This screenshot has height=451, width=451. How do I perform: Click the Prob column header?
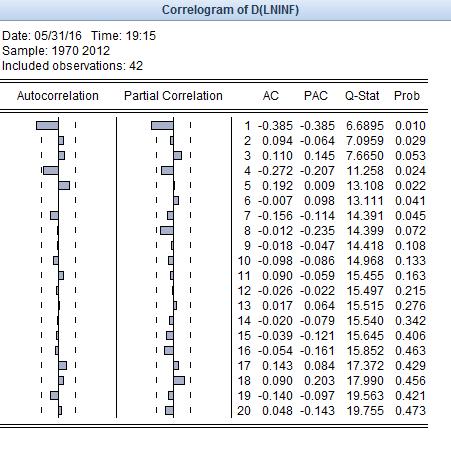point(407,96)
